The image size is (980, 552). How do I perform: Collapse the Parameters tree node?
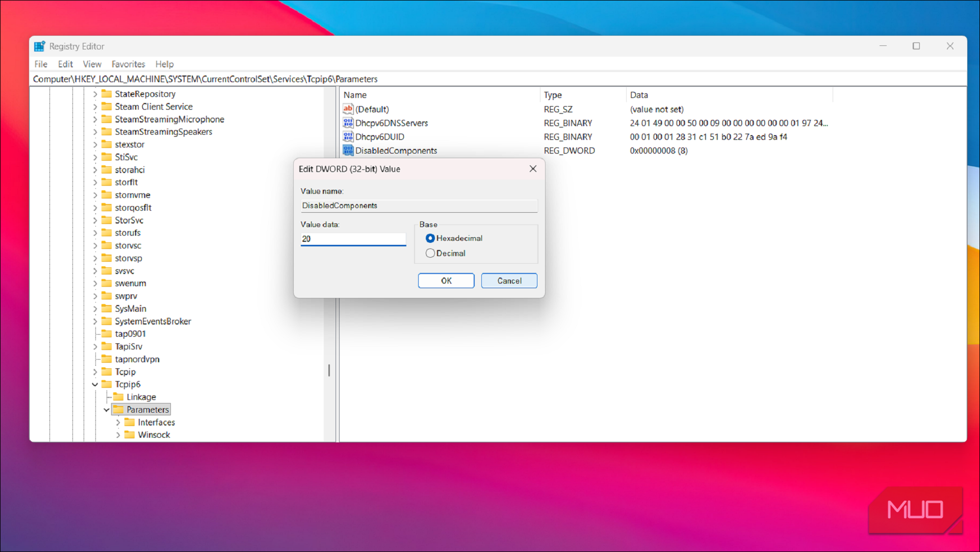[x=107, y=410]
